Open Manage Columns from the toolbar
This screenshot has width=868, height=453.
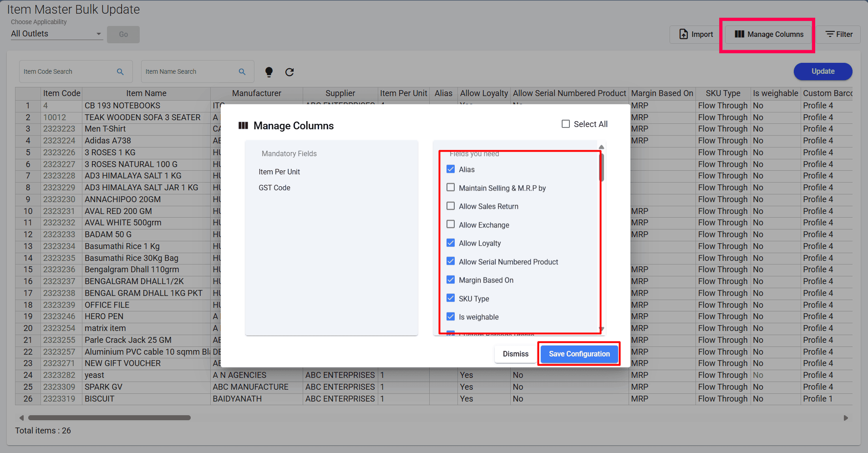[x=769, y=35]
